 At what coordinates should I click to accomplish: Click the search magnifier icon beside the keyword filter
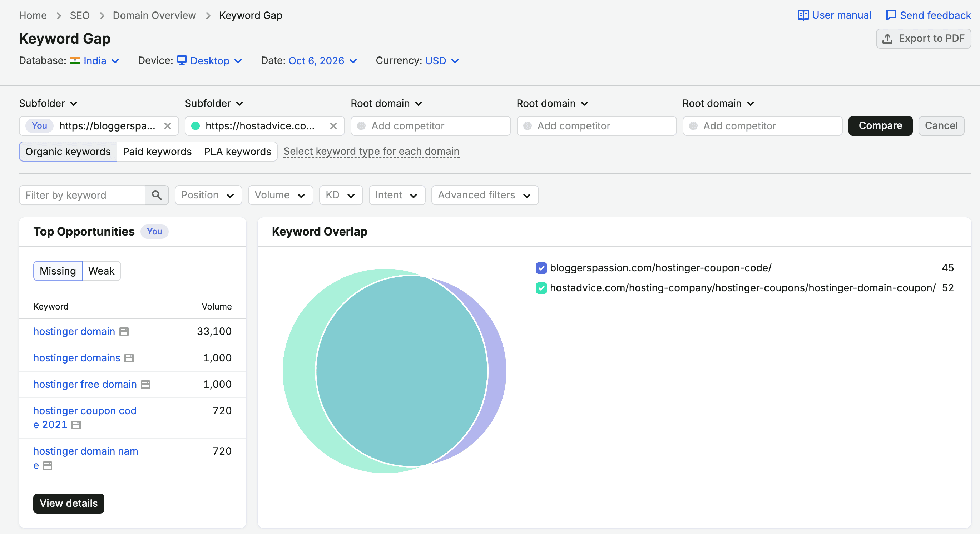pos(157,195)
